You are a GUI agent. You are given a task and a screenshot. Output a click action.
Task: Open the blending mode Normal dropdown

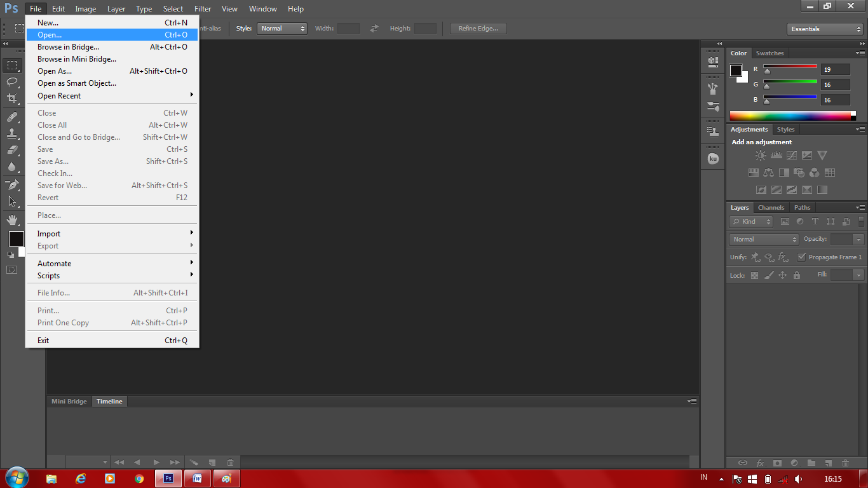tap(764, 240)
